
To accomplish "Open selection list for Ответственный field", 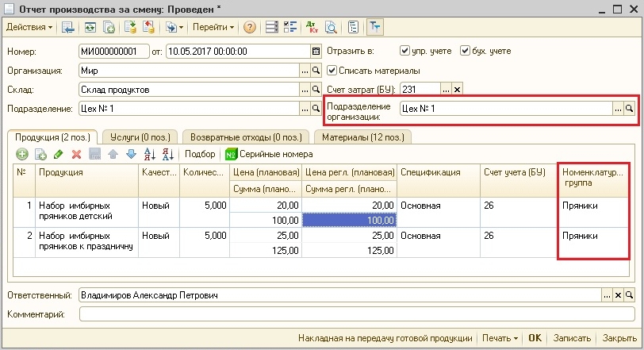I will (607, 295).
